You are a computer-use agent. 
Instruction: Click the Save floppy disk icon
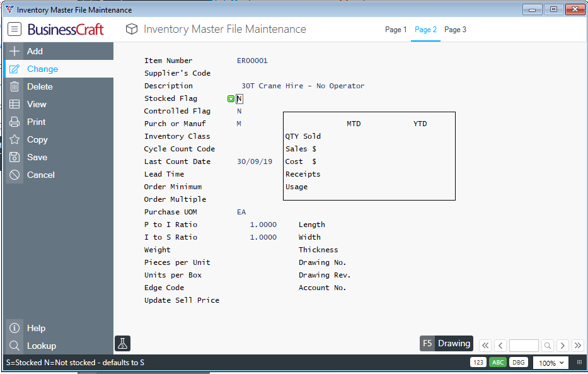pos(14,157)
